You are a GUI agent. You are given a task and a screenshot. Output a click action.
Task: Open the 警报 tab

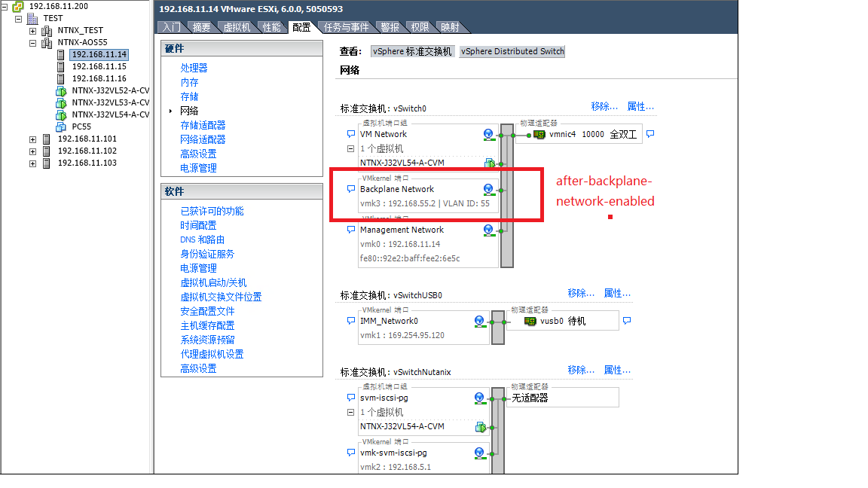390,27
